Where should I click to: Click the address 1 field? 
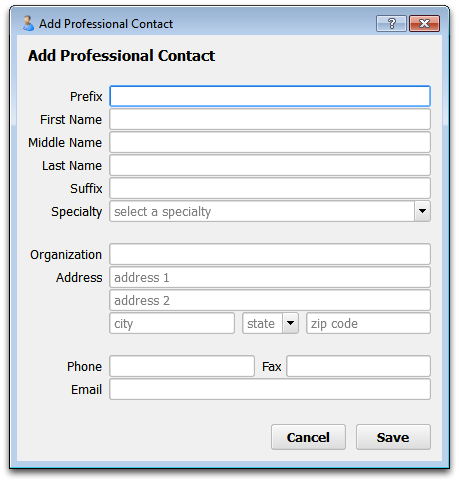(270, 277)
